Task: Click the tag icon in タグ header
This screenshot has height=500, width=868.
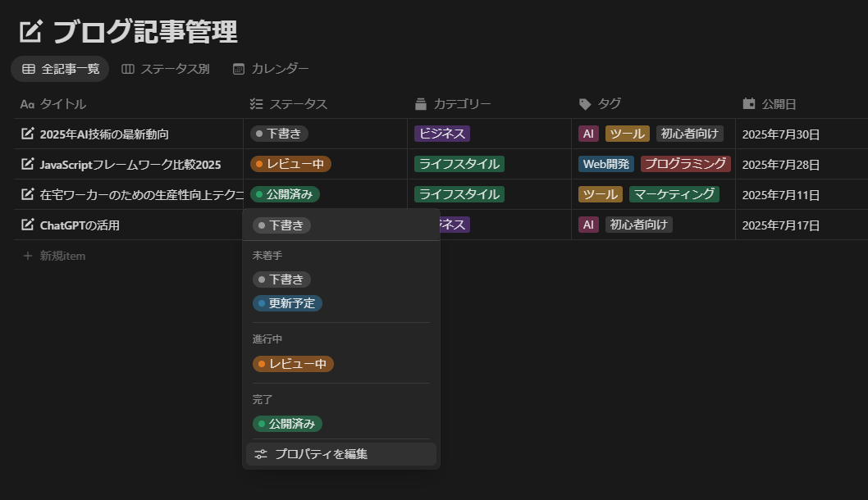Action: pos(585,104)
